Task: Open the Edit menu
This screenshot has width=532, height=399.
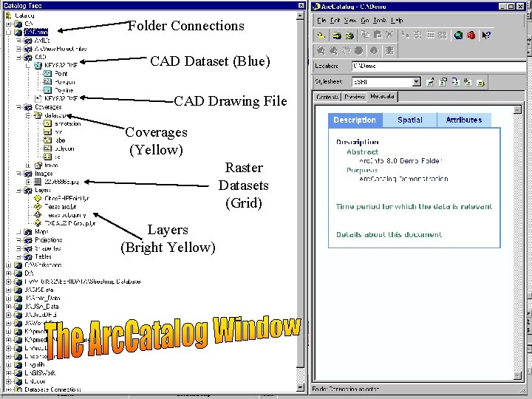Action: (x=335, y=21)
